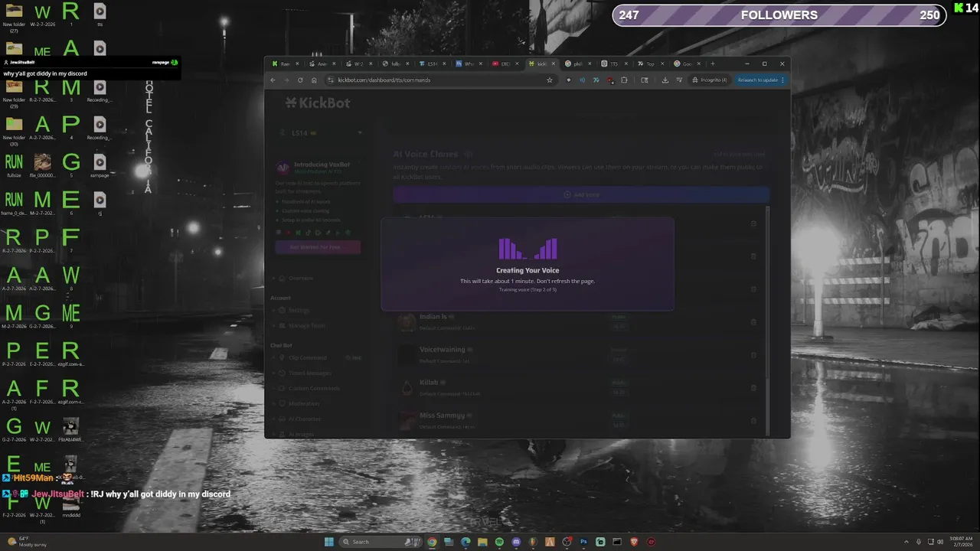Open Overview in KickBot sidebar
980x551 pixels.
click(x=301, y=278)
